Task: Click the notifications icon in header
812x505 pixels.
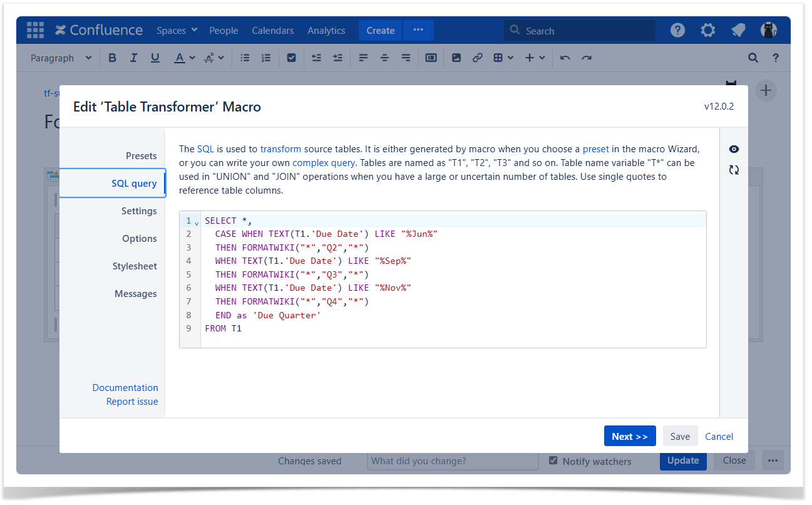Action: 738,30
